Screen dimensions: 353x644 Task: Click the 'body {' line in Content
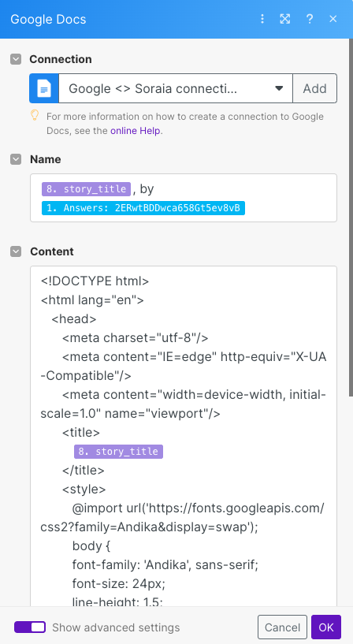91,545
